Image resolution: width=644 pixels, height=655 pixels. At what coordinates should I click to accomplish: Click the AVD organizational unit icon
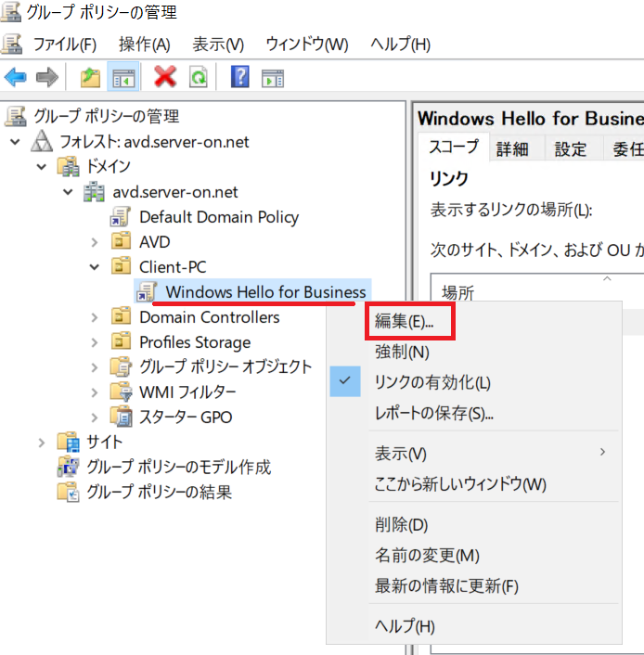click(122, 241)
